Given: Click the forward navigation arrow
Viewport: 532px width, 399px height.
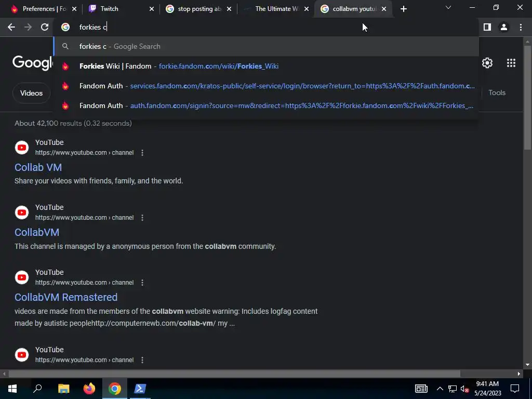Looking at the screenshot, I should [28, 27].
